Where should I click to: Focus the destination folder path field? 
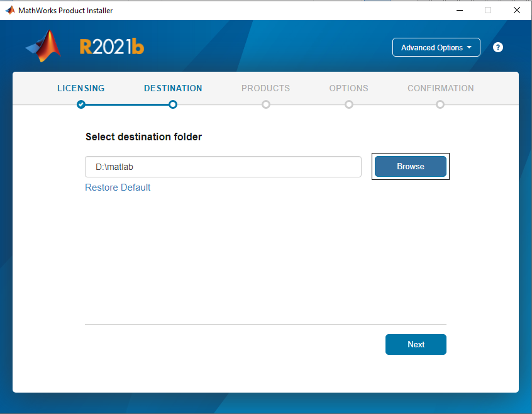pos(223,167)
